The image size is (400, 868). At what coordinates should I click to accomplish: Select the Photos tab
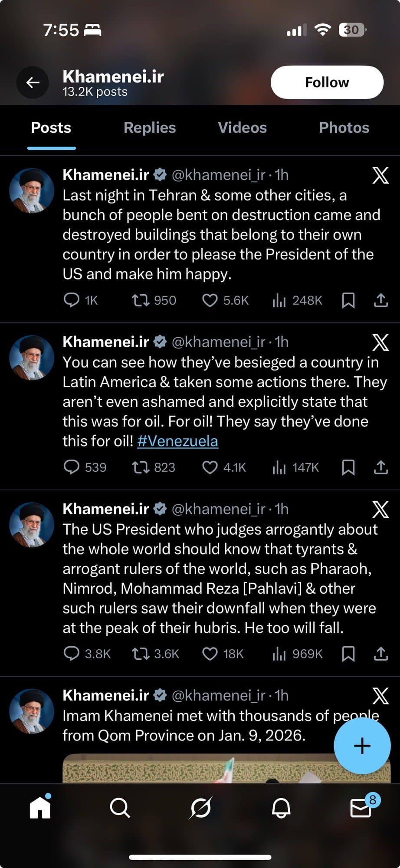pos(344,128)
